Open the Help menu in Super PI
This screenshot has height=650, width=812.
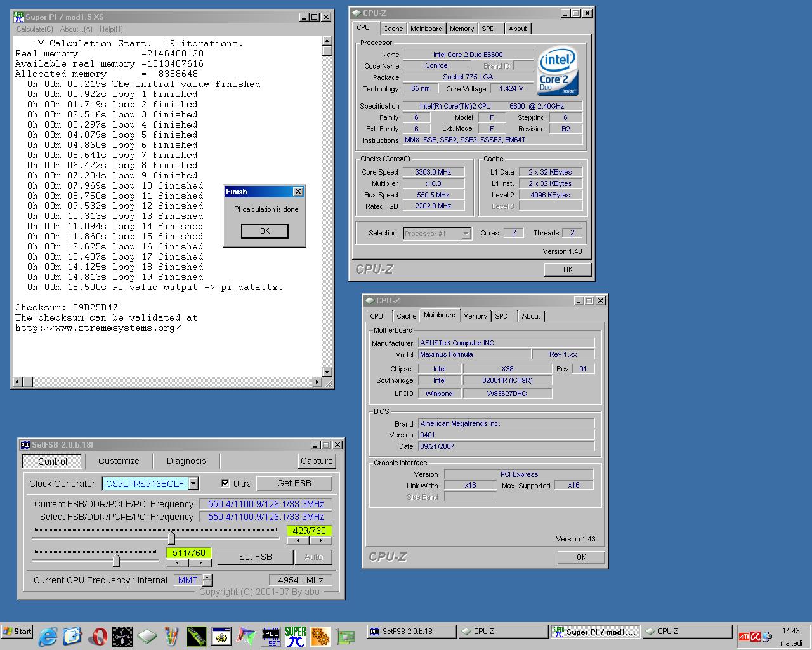(x=112, y=29)
